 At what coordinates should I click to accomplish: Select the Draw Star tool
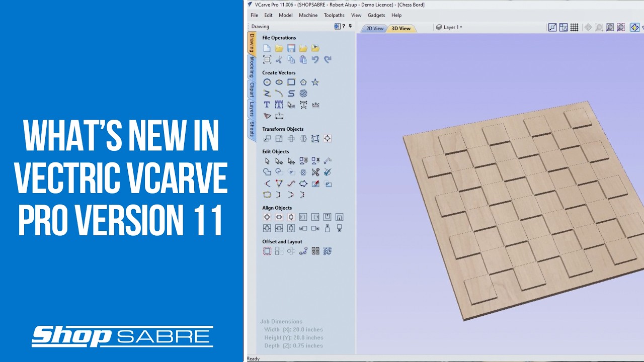(315, 82)
